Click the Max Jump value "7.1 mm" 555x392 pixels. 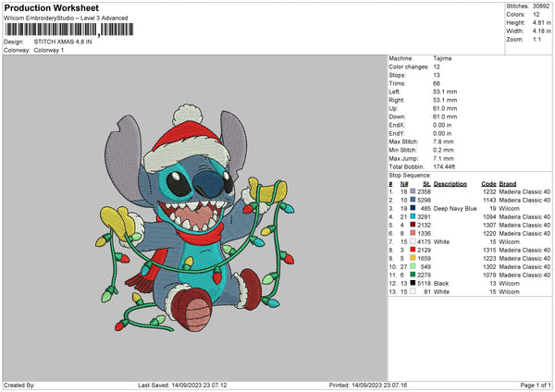tap(443, 158)
